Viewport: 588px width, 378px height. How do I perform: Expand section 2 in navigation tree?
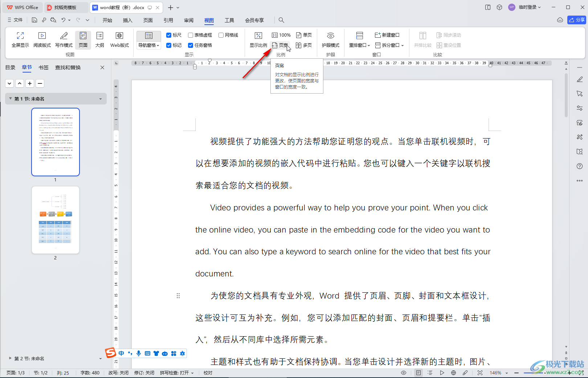pyautogui.click(x=10, y=358)
